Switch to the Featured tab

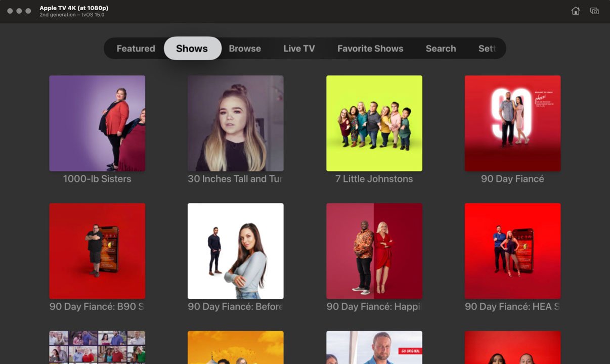point(136,49)
